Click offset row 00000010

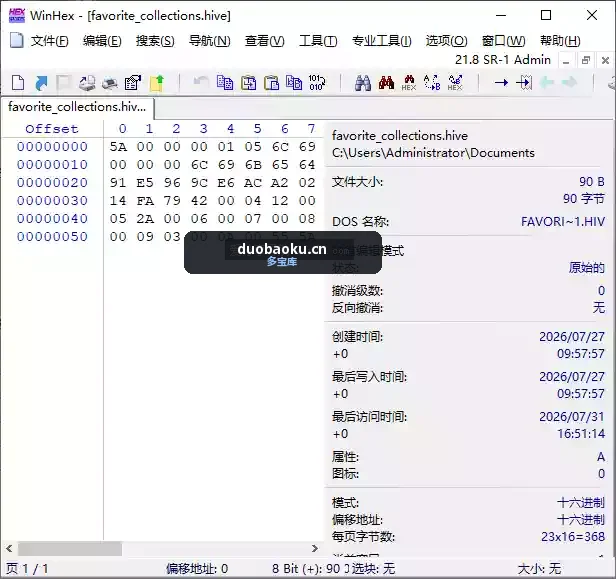pyautogui.click(x=52, y=165)
